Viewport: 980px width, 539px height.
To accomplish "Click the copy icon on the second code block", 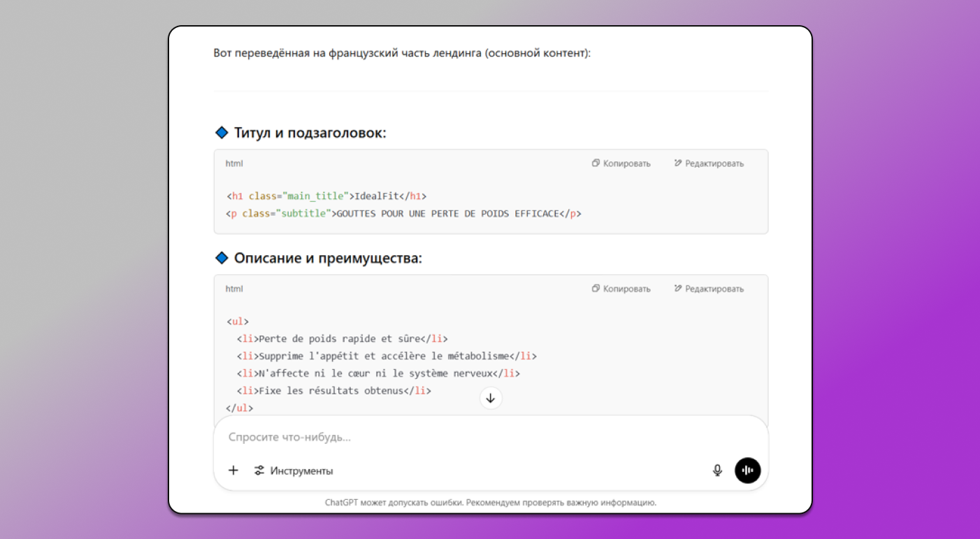I will [x=596, y=288].
